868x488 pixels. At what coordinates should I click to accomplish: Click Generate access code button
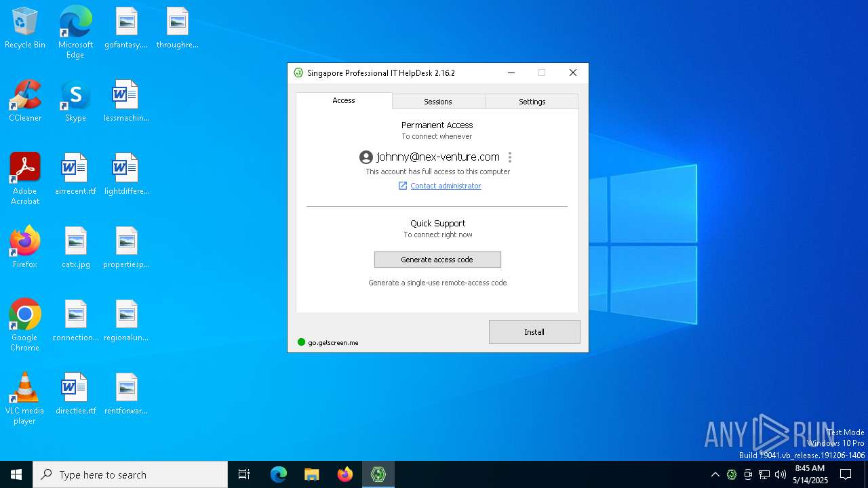click(x=437, y=260)
